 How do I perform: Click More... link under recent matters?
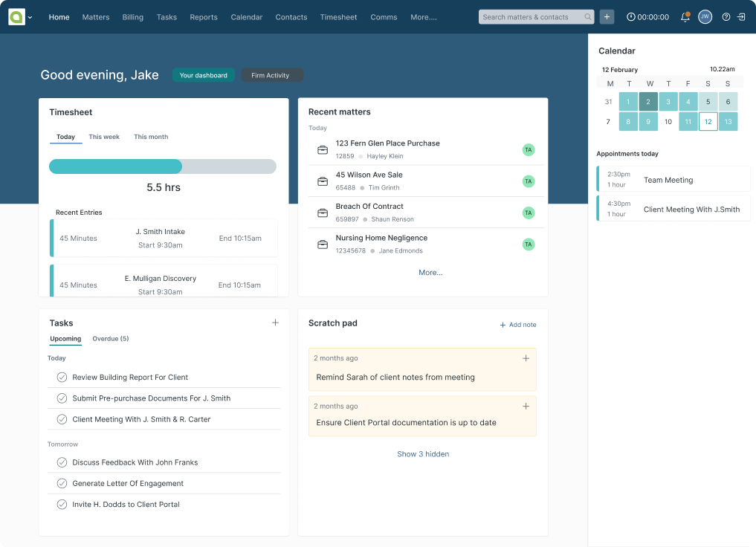(x=430, y=273)
